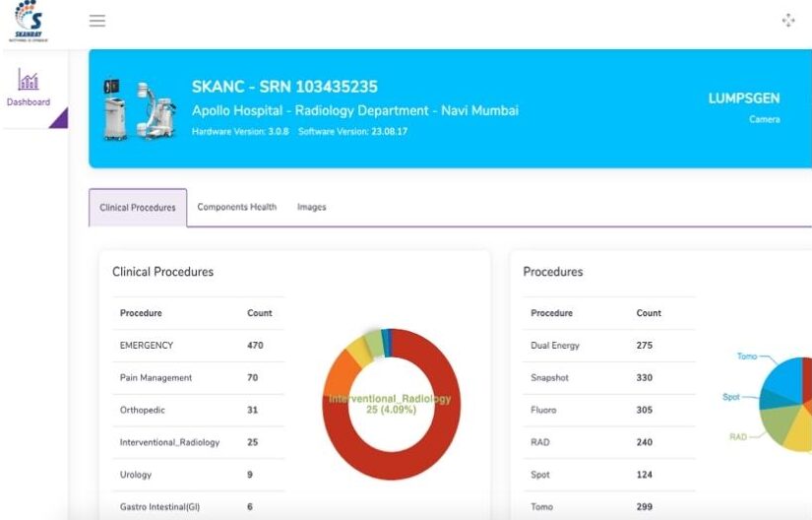
Task: Toggle fullscreen with the arrows icon
Action: tap(788, 21)
